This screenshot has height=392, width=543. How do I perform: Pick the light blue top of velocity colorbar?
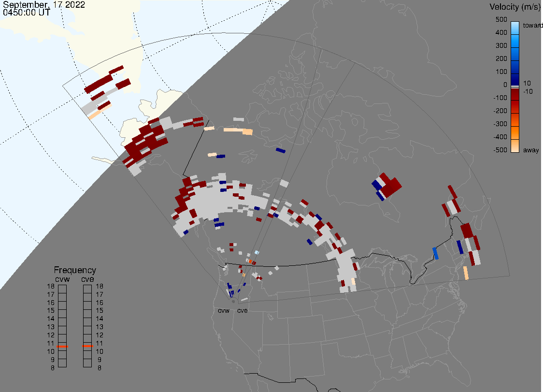point(515,28)
